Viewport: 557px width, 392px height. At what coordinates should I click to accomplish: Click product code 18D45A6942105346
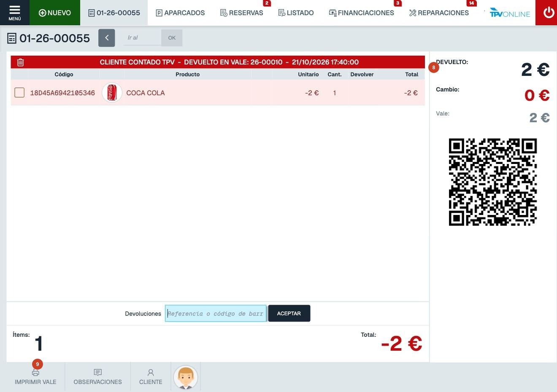[62, 93]
